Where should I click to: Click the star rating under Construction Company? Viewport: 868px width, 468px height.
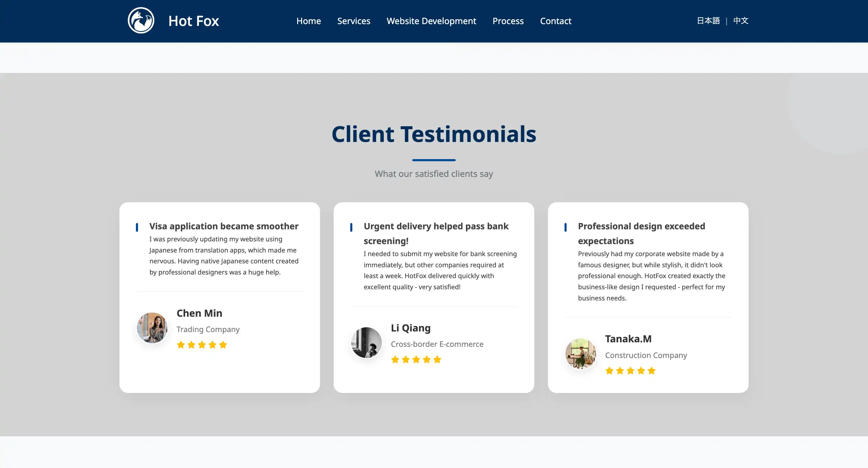pos(631,371)
